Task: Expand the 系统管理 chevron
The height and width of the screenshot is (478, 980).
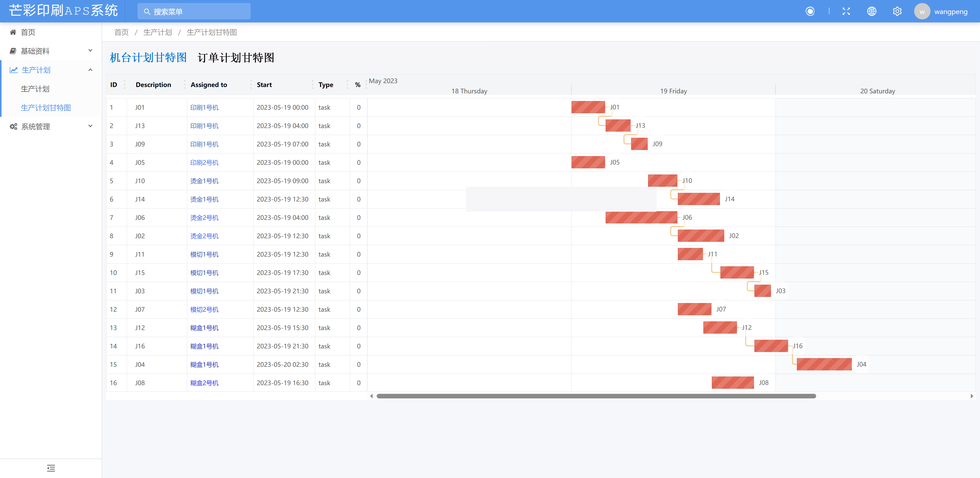Action: click(x=90, y=126)
